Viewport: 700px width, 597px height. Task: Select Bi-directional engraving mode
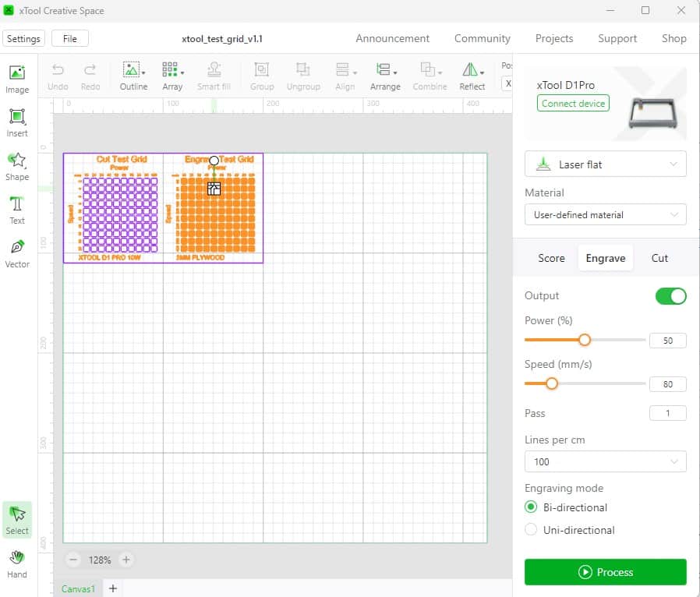[532, 507]
